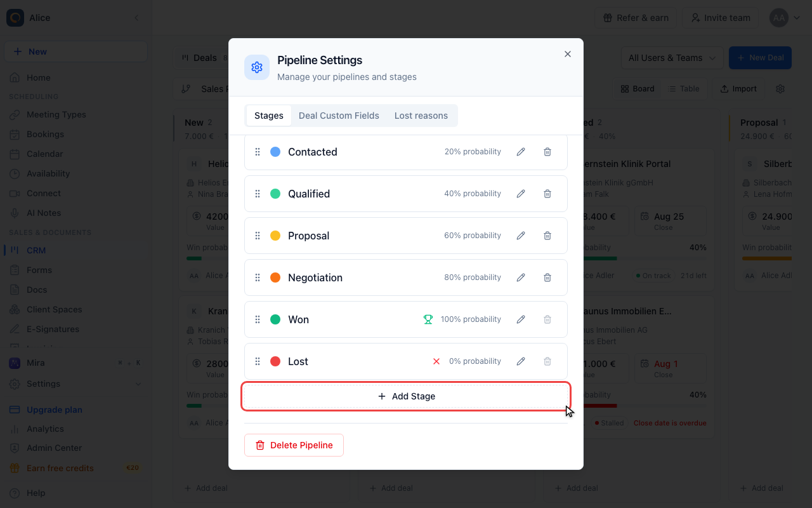This screenshot has height=508, width=812.
Task: Click the drag handle of the Lost stage
Action: pyautogui.click(x=258, y=361)
